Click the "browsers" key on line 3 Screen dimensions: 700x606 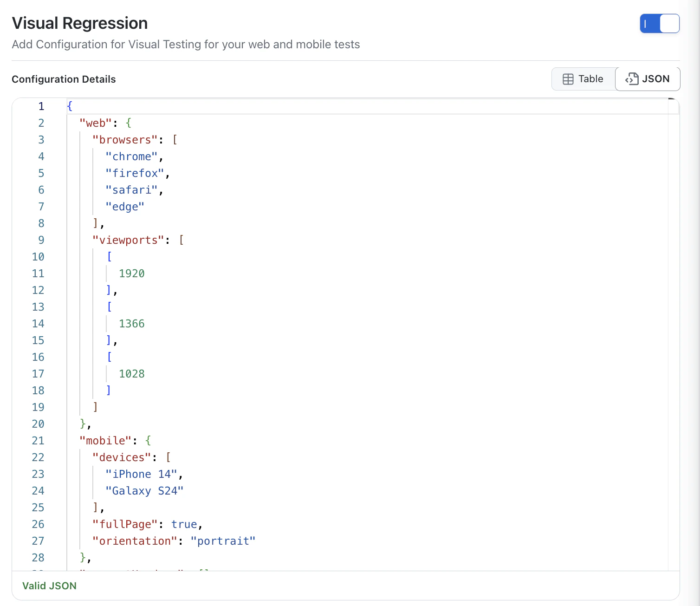click(x=125, y=140)
